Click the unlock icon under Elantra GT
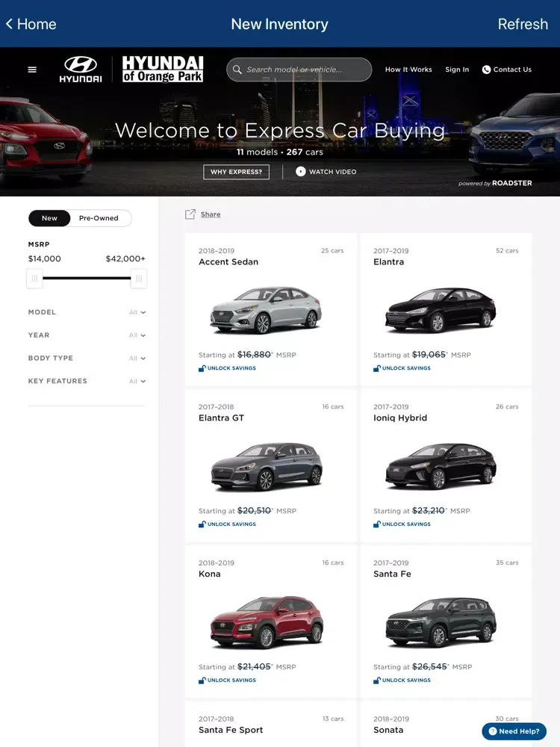 [x=202, y=524]
